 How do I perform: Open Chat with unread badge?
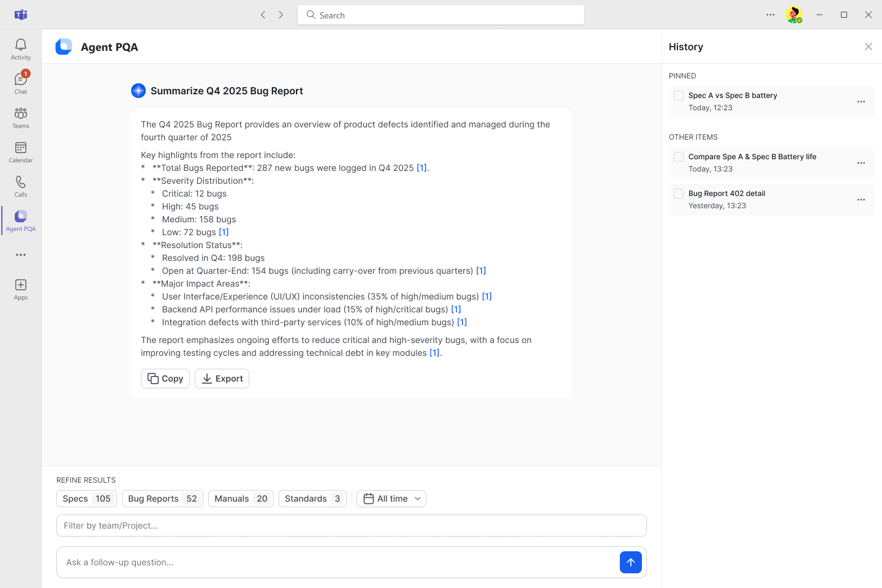[21, 83]
